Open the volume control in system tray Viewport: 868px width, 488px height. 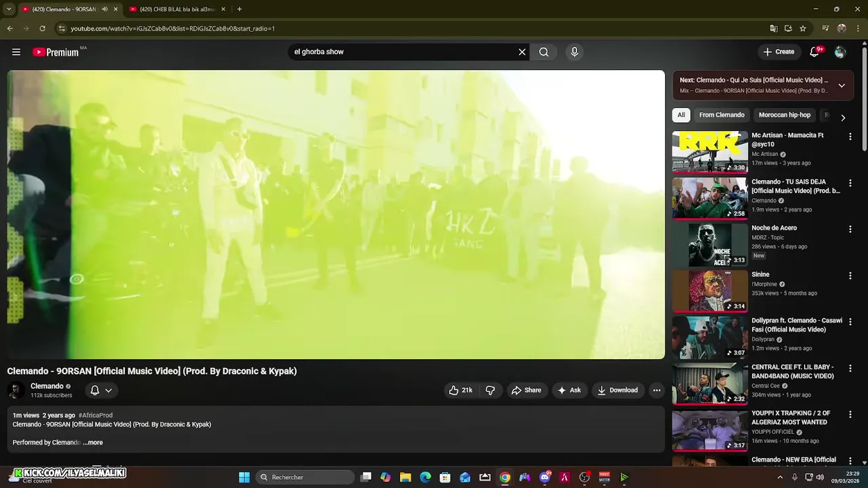[x=820, y=477]
